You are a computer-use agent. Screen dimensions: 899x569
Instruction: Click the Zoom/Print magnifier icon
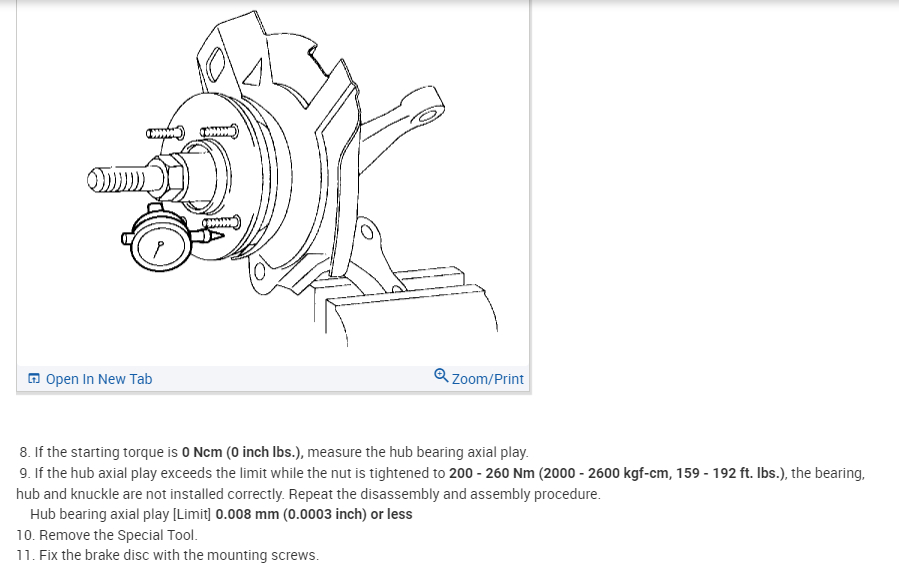pyautogui.click(x=441, y=376)
